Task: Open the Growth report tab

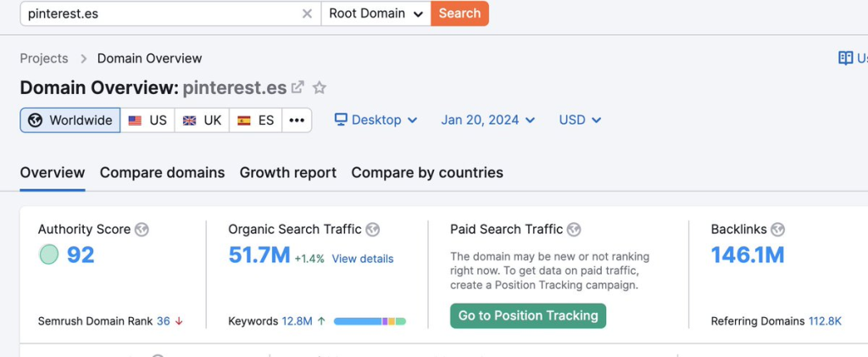Action: [x=287, y=172]
